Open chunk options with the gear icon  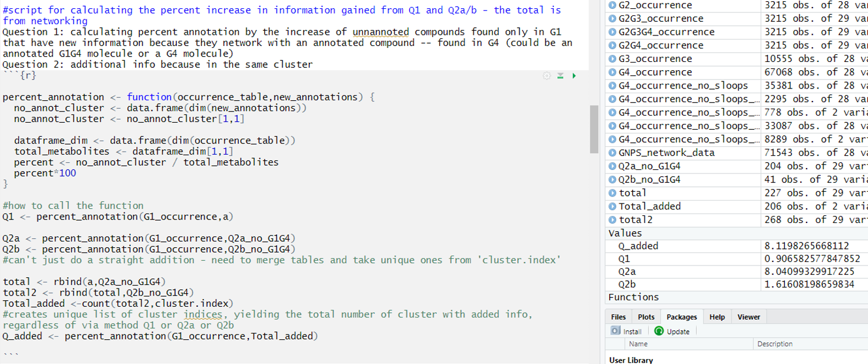click(548, 76)
